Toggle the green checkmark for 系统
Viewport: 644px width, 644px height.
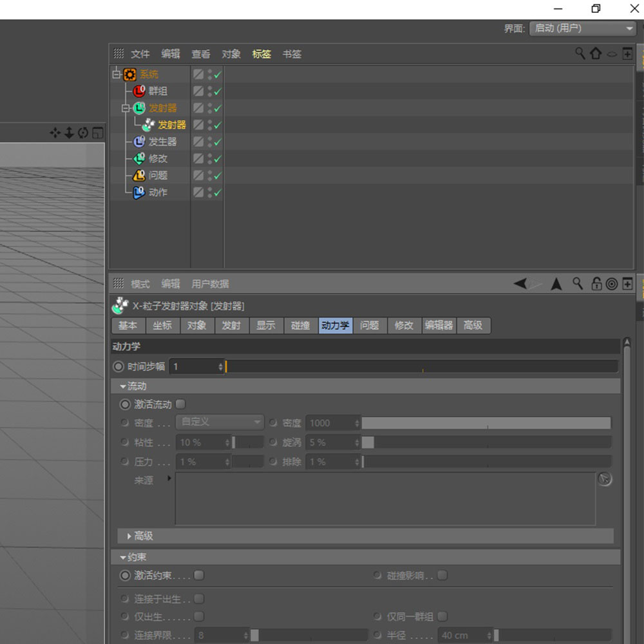[x=217, y=75]
